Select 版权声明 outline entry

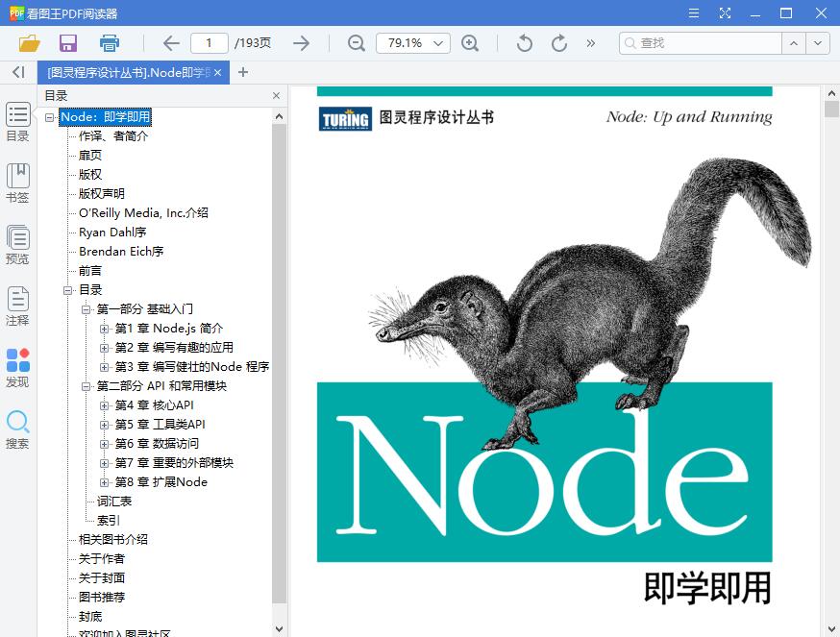point(101,194)
